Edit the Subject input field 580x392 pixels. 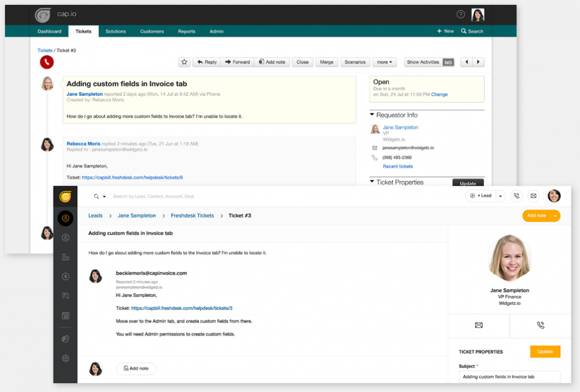tap(509, 377)
